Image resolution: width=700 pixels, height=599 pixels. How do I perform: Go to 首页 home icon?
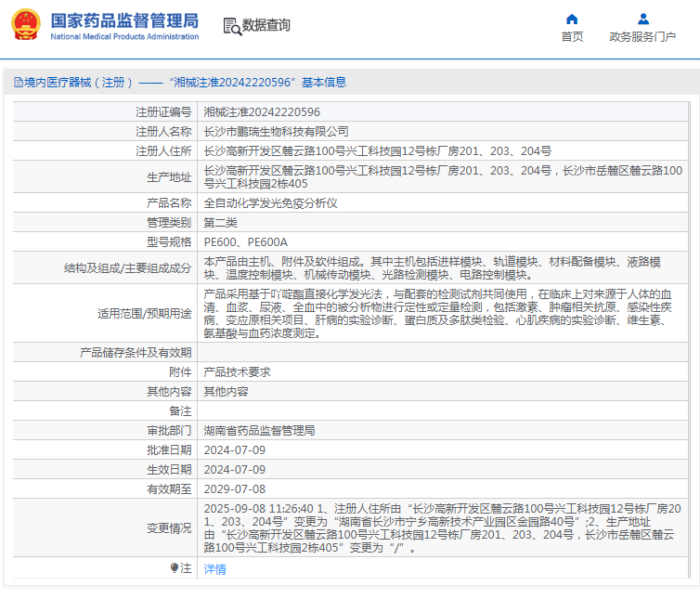[x=572, y=19]
